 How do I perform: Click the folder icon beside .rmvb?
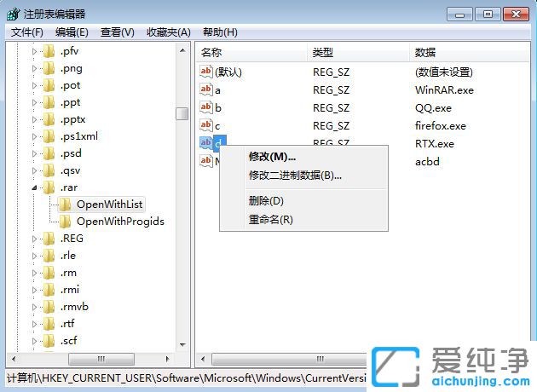[49, 307]
